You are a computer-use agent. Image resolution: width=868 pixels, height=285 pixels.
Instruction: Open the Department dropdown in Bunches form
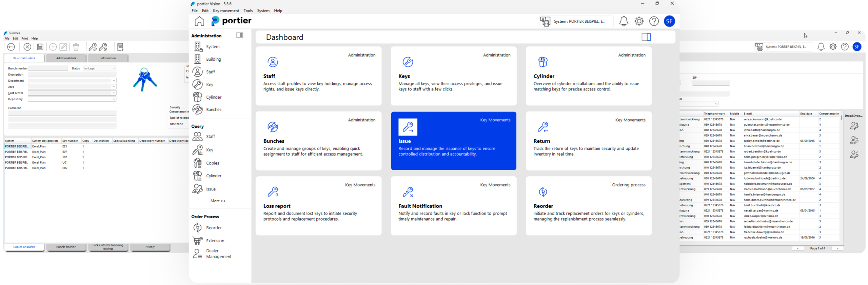114,81
